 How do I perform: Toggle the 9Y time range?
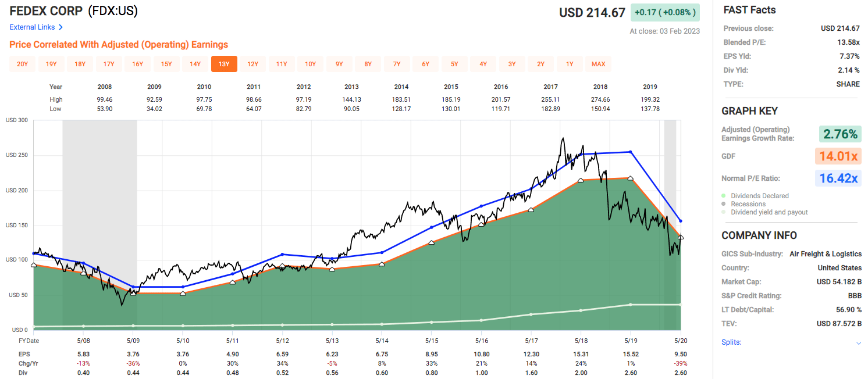[339, 64]
